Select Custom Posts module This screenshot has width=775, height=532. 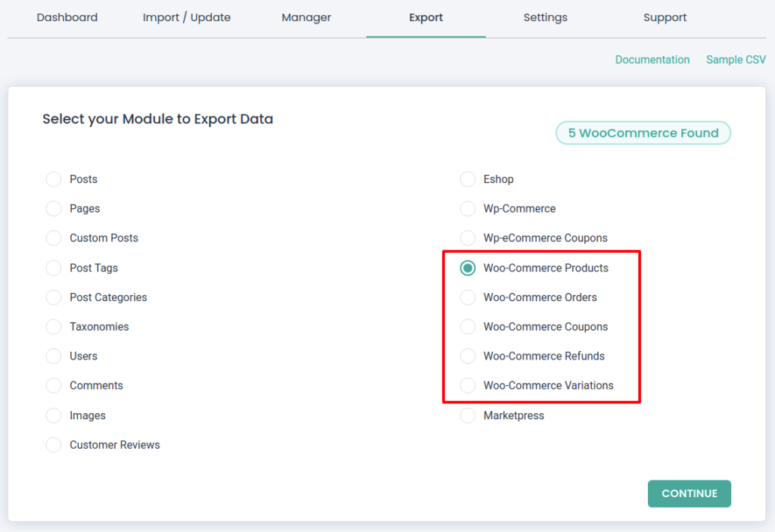click(x=54, y=238)
